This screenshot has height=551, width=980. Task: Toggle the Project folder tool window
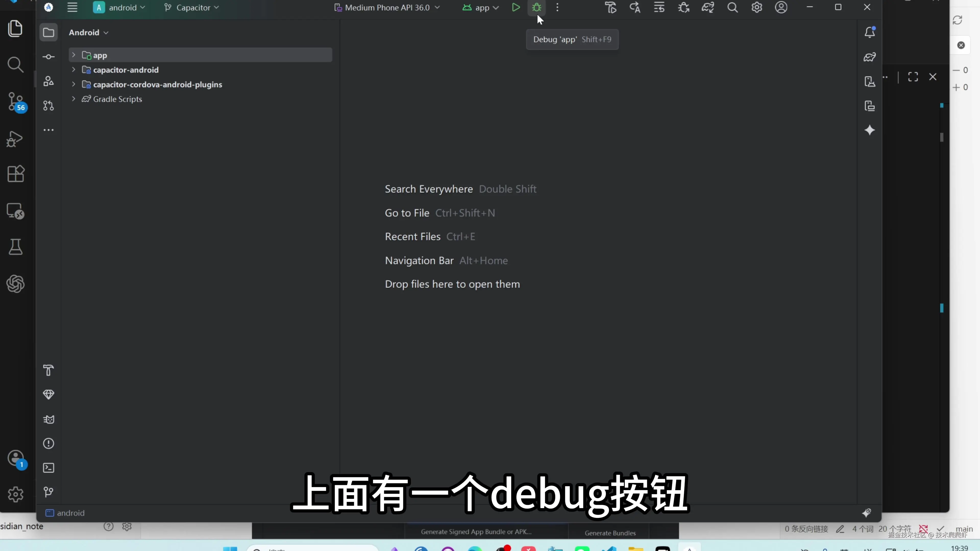[x=48, y=32]
